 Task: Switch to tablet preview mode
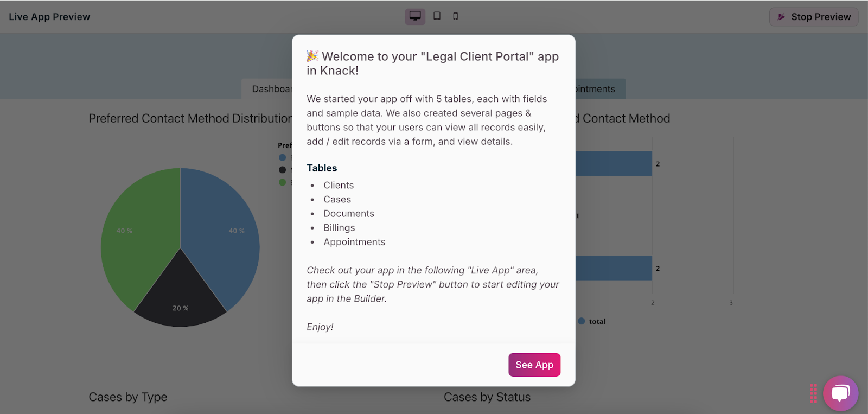437,16
